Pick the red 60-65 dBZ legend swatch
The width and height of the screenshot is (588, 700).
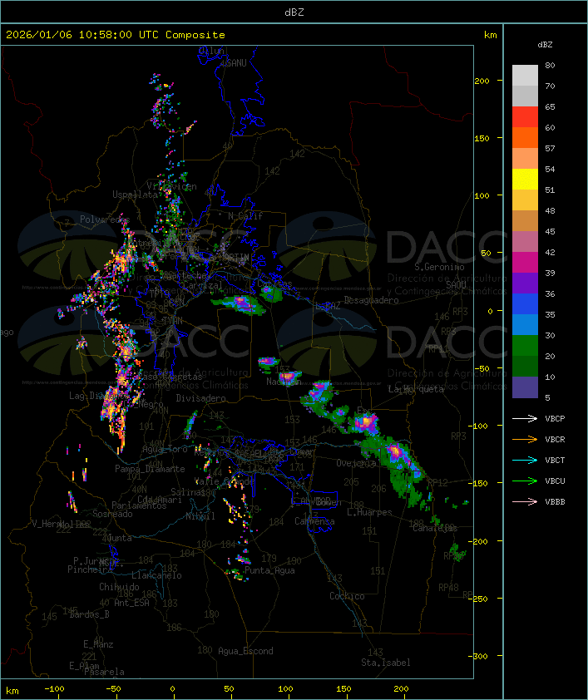525,117
